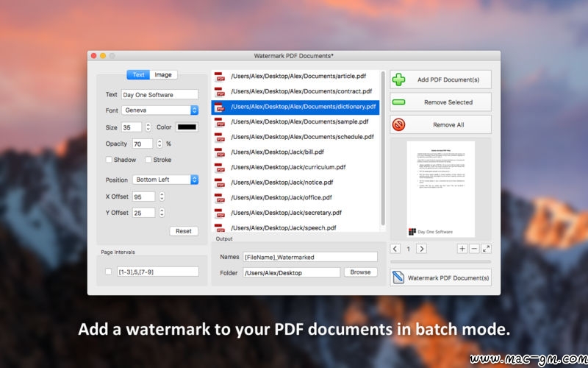This screenshot has width=588, height=368.
Task: Click the Size stepper arrows
Action: 148,127
